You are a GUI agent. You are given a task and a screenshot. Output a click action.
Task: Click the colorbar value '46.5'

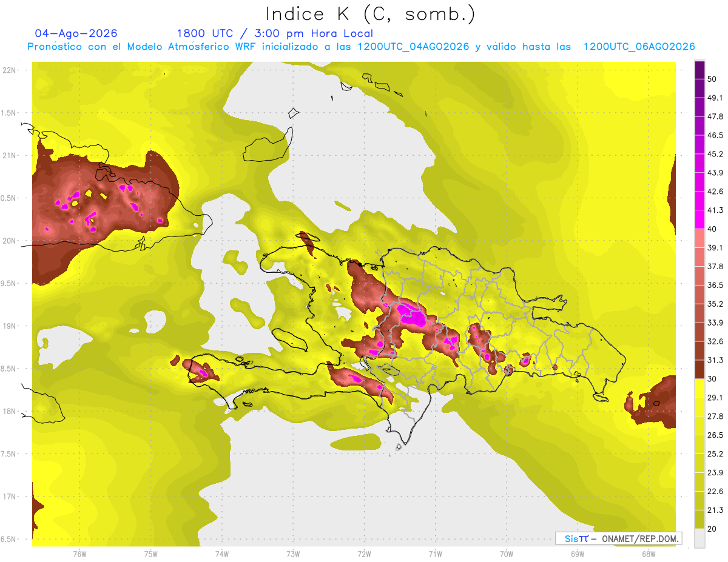[x=715, y=135]
